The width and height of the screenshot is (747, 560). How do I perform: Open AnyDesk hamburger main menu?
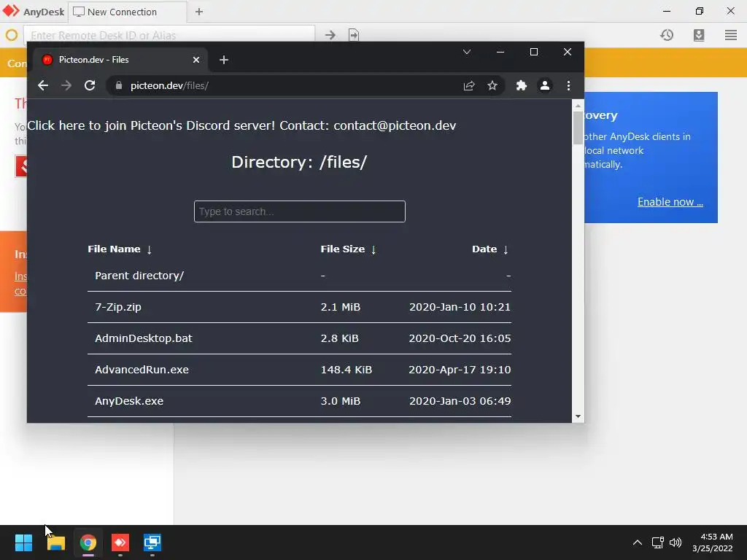tap(731, 35)
